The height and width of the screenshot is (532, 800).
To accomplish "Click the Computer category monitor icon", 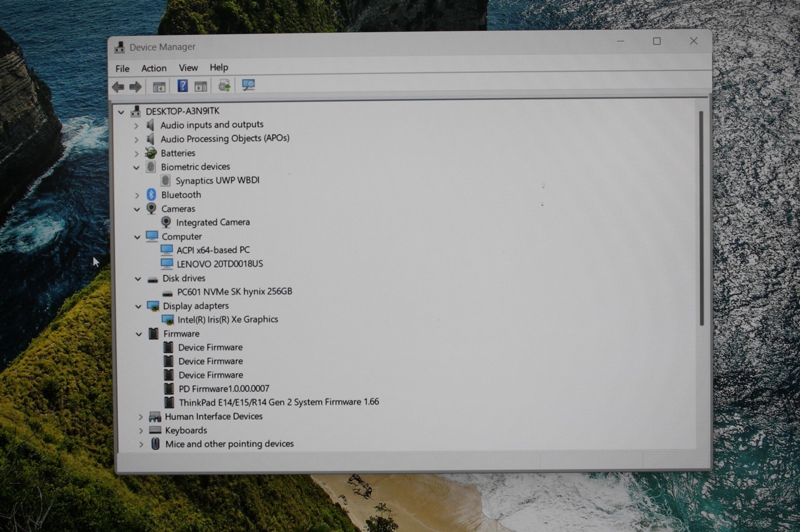I will point(152,236).
